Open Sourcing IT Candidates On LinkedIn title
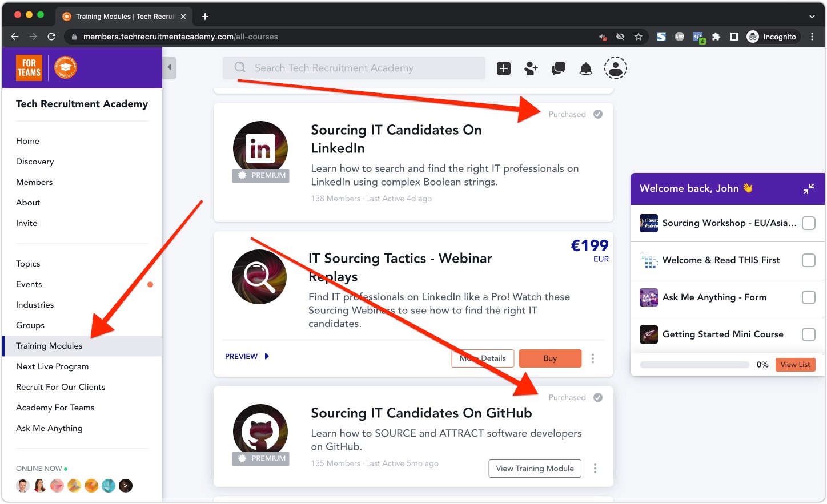 (396, 139)
